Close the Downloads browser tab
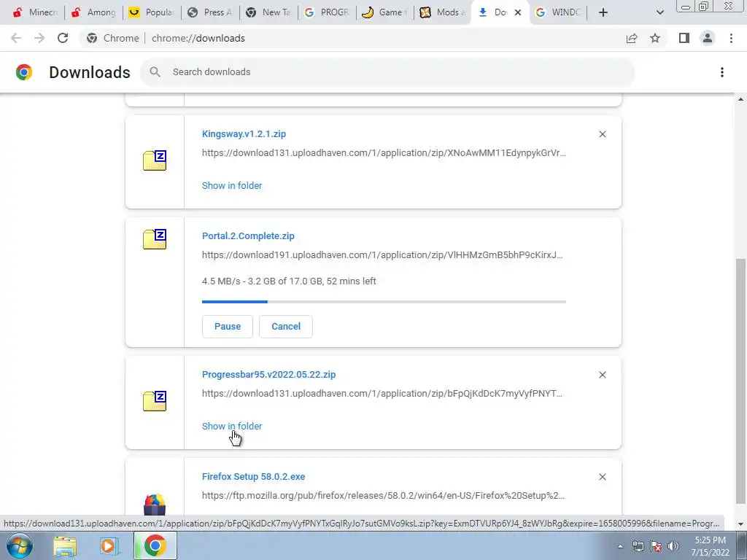The width and height of the screenshot is (747, 560). [x=518, y=12]
